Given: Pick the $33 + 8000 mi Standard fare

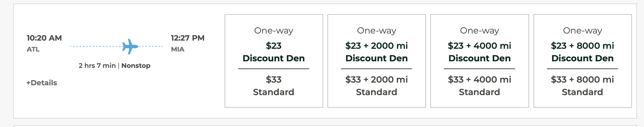Looking at the screenshot, I should [582, 86].
